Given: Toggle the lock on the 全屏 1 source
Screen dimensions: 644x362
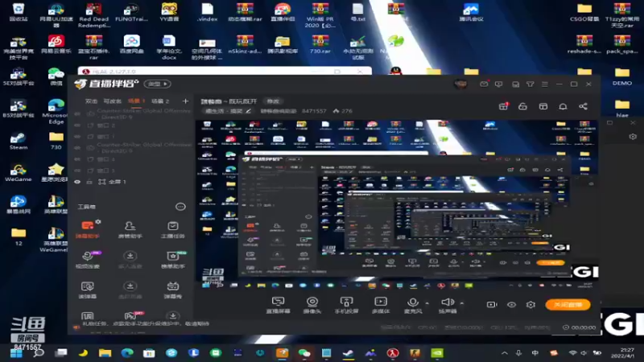Looking at the screenshot, I should pyautogui.click(x=89, y=182).
